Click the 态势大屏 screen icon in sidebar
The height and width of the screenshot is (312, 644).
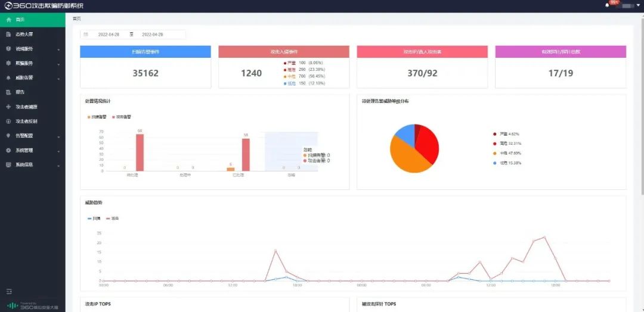point(8,35)
